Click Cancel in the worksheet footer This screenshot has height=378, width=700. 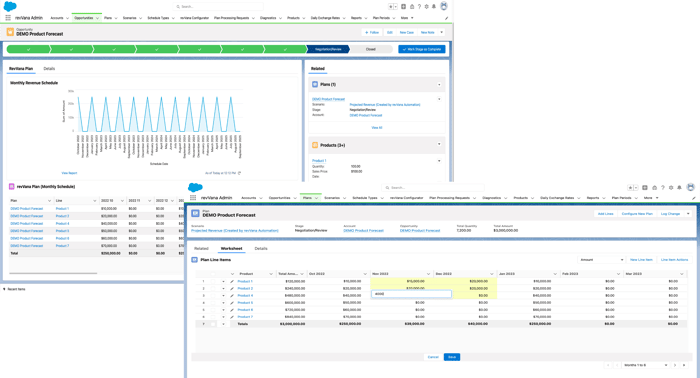[433, 357]
